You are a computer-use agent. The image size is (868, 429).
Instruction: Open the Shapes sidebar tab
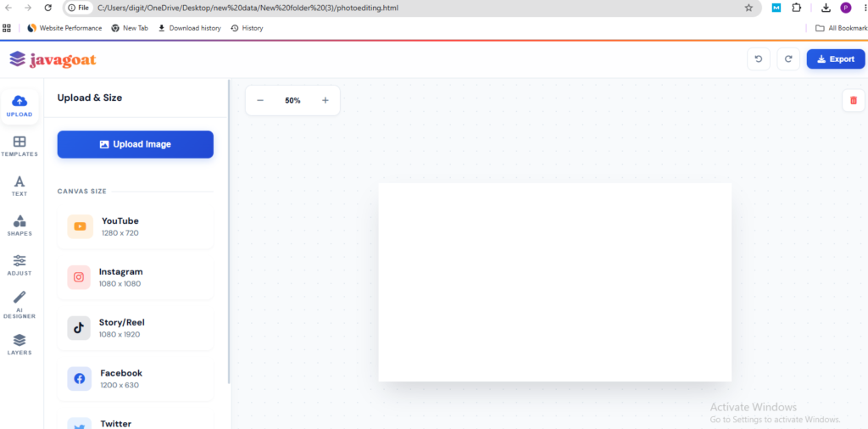[19, 226]
